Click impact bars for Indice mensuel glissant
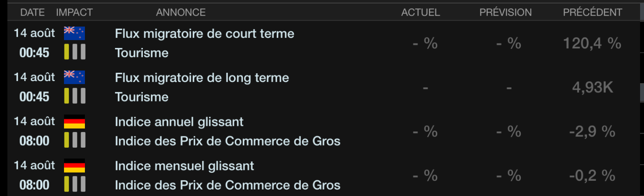The height and width of the screenshot is (196, 644). pos(74,185)
